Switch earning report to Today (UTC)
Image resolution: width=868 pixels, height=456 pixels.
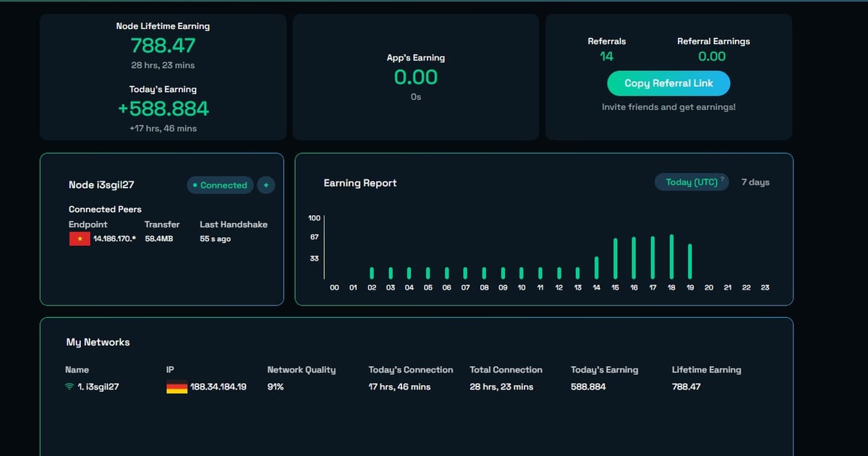click(x=691, y=182)
